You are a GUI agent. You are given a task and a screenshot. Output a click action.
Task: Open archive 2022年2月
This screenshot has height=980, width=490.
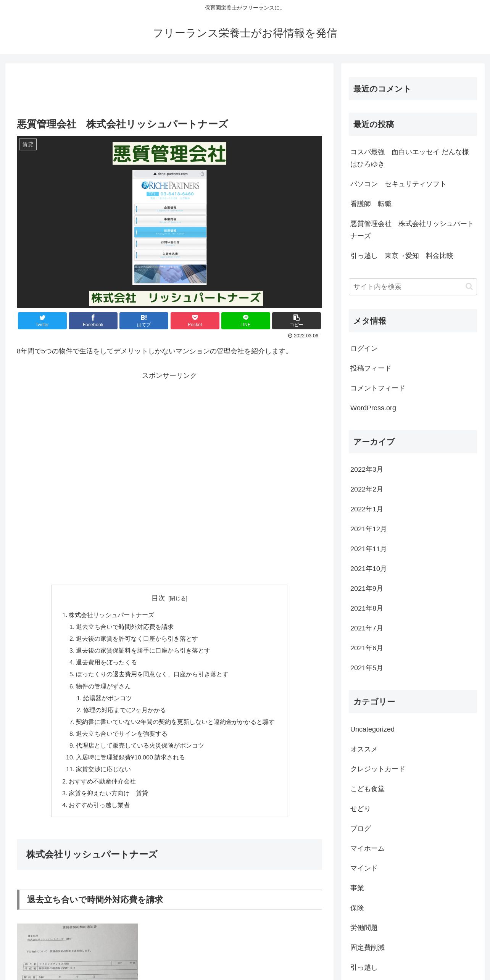tap(366, 489)
